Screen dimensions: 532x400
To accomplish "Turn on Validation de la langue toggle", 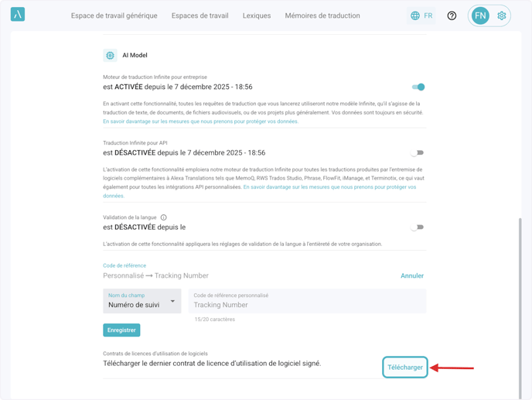I will tap(418, 227).
